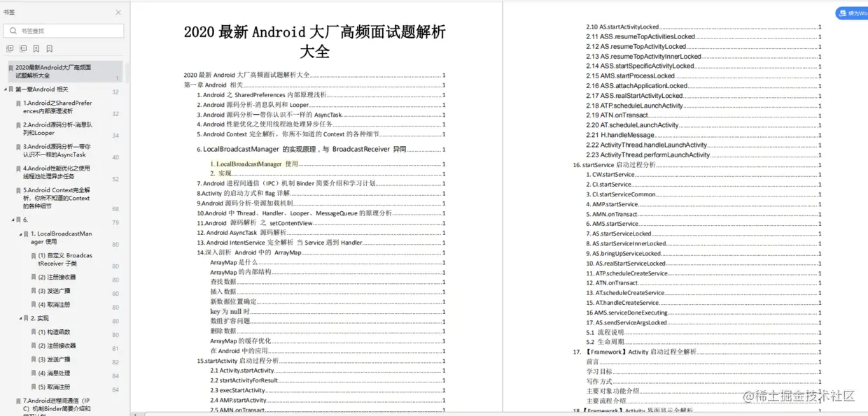Open bookmark 4.Android性能优化之使用线程池处理异步任务

(57, 172)
